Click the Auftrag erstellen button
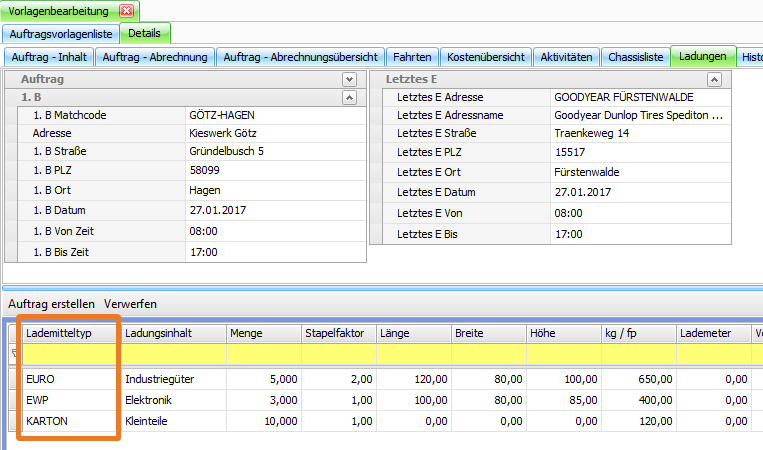Image resolution: width=763 pixels, height=450 pixels. 51,303
